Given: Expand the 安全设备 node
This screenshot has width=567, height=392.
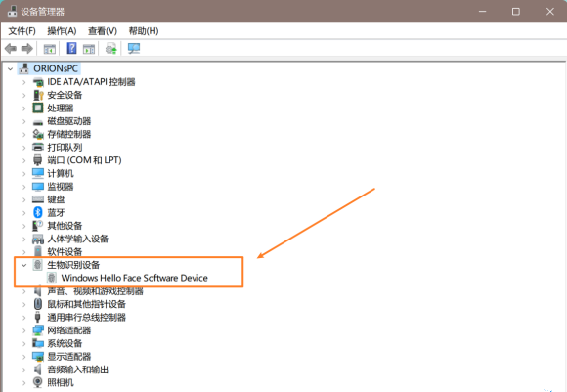Looking at the screenshot, I should tap(24, 96).
